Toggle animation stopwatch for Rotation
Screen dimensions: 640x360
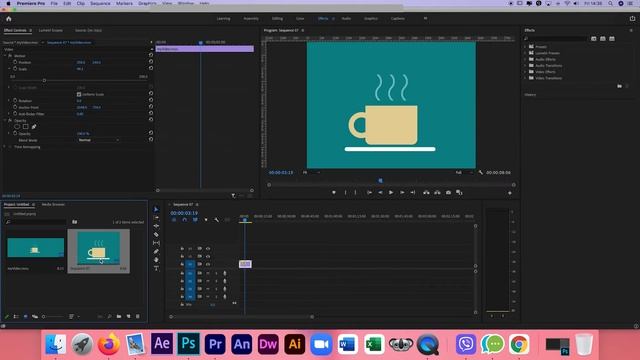15,100
